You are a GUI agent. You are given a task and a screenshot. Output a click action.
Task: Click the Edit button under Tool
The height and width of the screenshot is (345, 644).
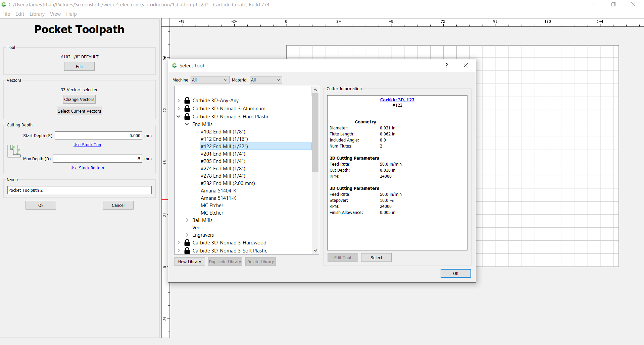(x=79, y=66)
